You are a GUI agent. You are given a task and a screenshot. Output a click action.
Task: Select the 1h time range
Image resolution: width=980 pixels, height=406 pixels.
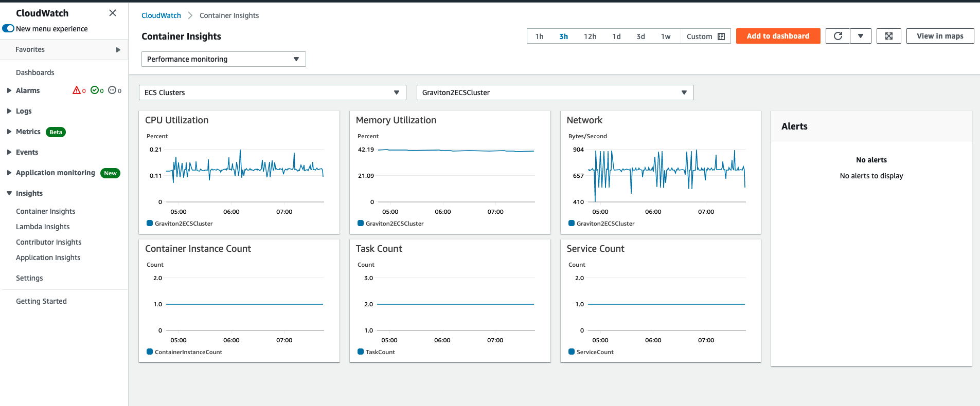[540, 36]
